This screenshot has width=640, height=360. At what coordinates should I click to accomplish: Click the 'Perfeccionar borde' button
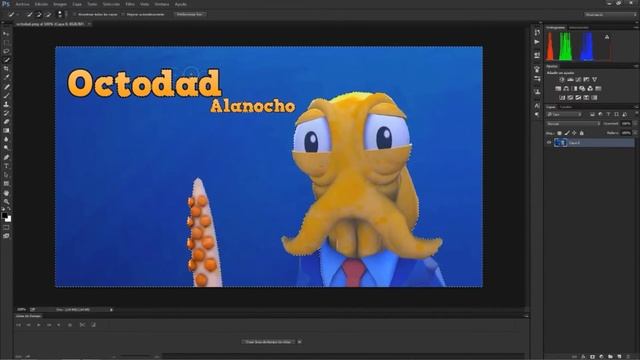pyautogui.click(x=190, y=14)
